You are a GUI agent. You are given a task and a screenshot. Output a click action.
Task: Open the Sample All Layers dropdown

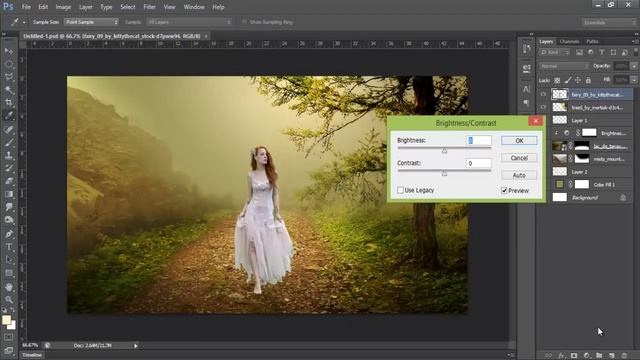(189, 22)
